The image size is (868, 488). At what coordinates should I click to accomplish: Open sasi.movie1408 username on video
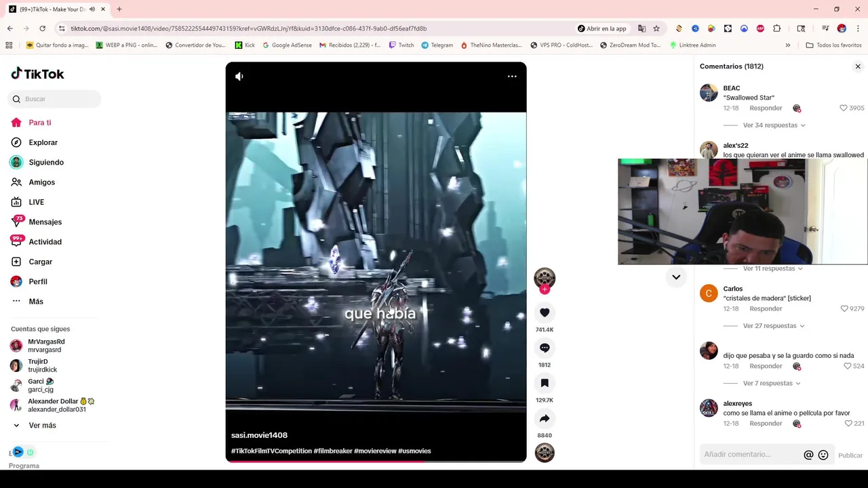(259, 435)
